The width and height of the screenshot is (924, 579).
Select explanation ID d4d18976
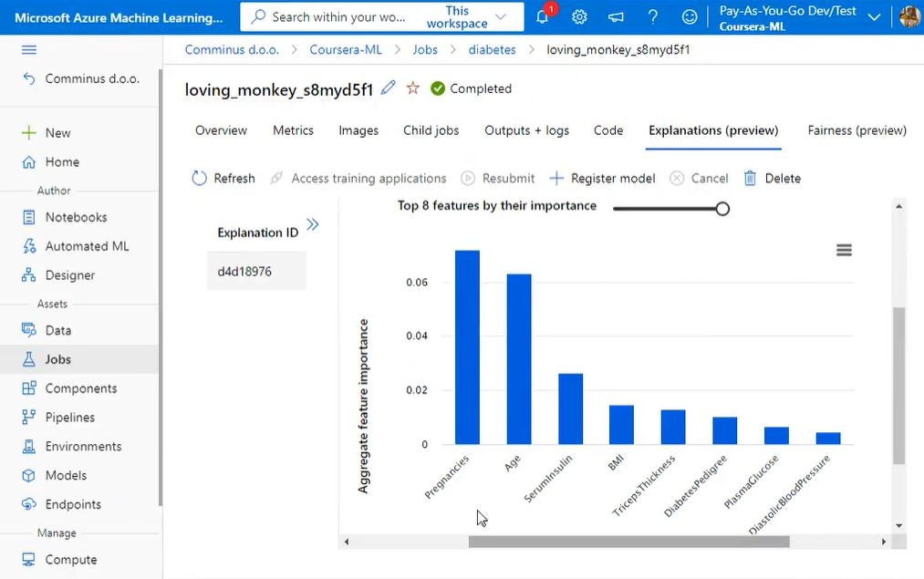tap(244, 271)
